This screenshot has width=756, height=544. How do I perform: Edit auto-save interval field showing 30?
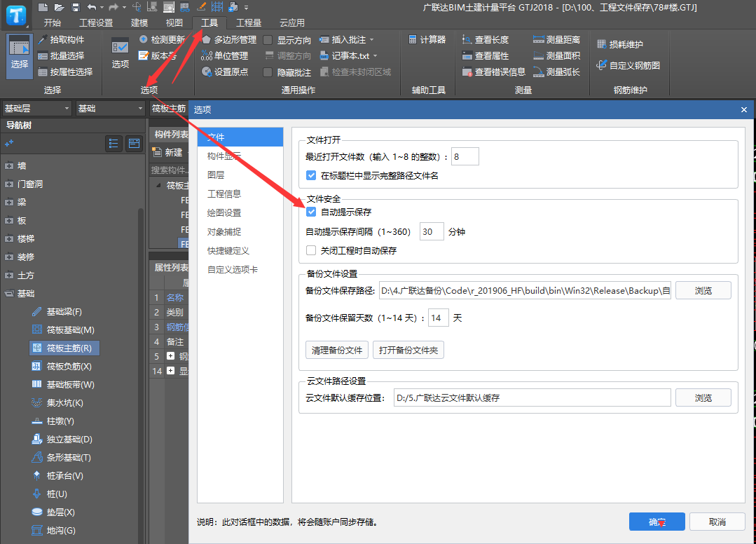(432, 231)
